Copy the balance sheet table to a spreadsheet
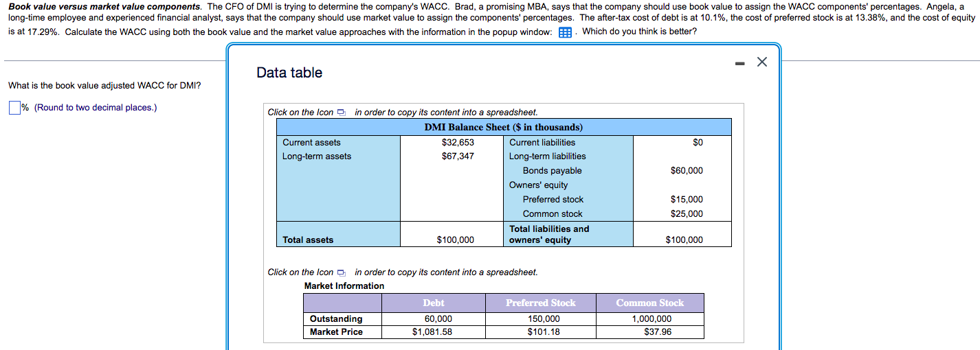 tap(342, 113)
